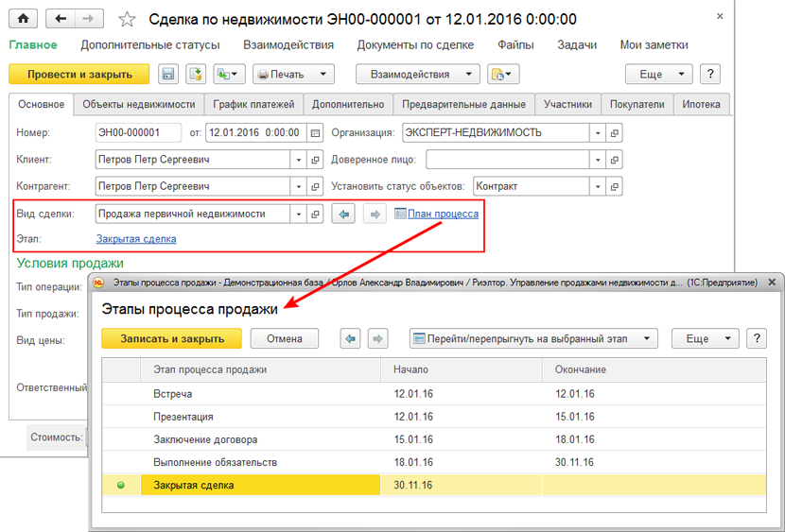
Task: Click the Номер input field
Action: (138, 133)
